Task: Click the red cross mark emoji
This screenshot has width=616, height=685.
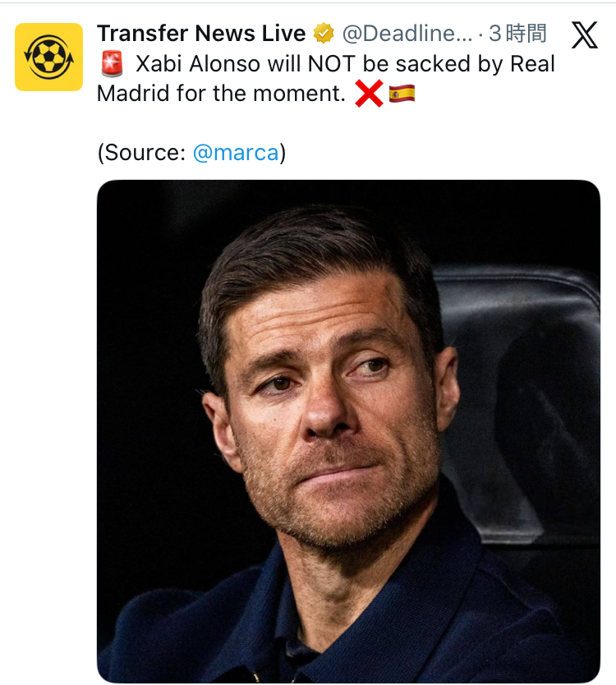Action: (x=370, y=94)
